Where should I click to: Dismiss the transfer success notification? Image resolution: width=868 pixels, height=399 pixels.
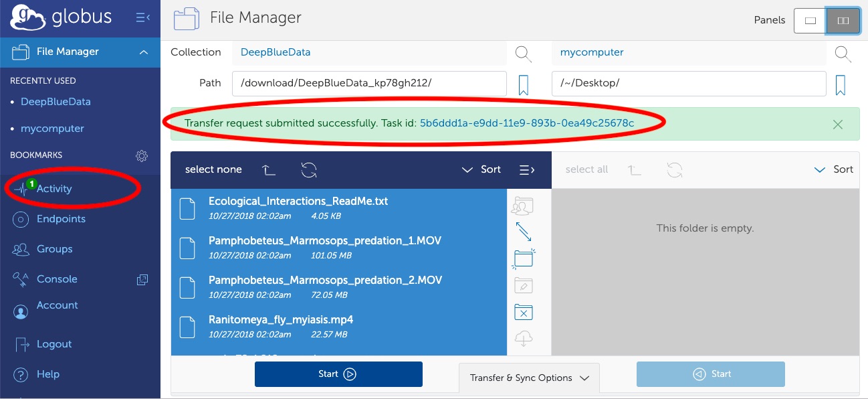(x=837, y=124)
